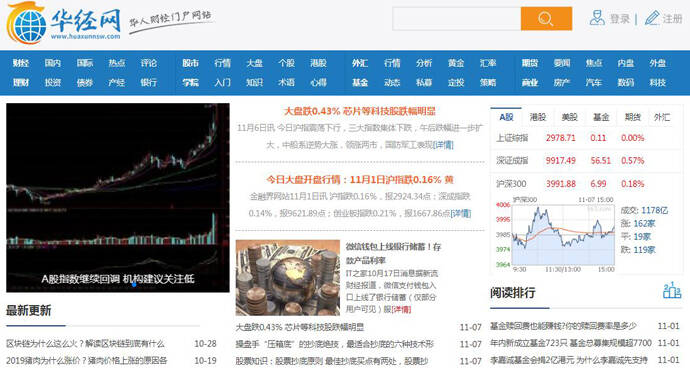Open the 汇率 navigation item

point(488,63)
